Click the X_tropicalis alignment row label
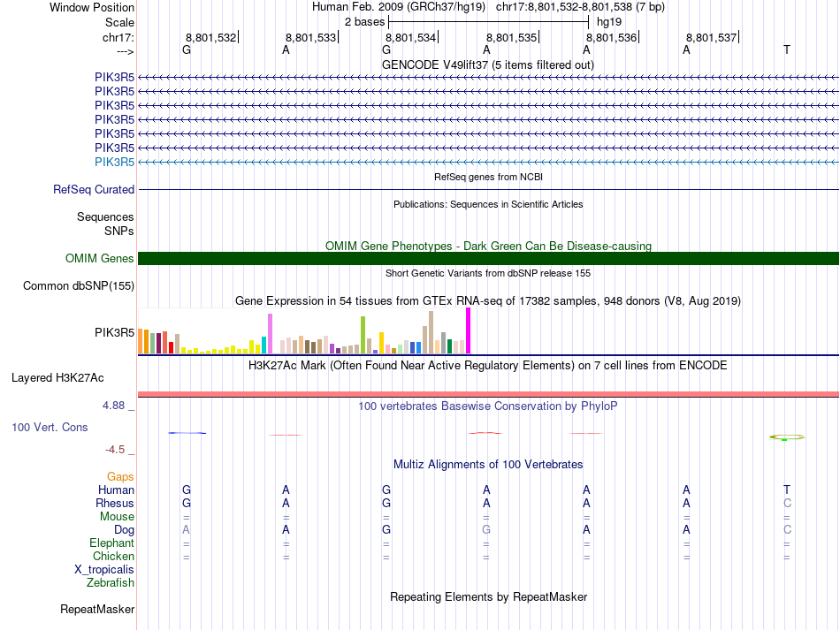Screen dimensions: 840x630 point(104,570)
